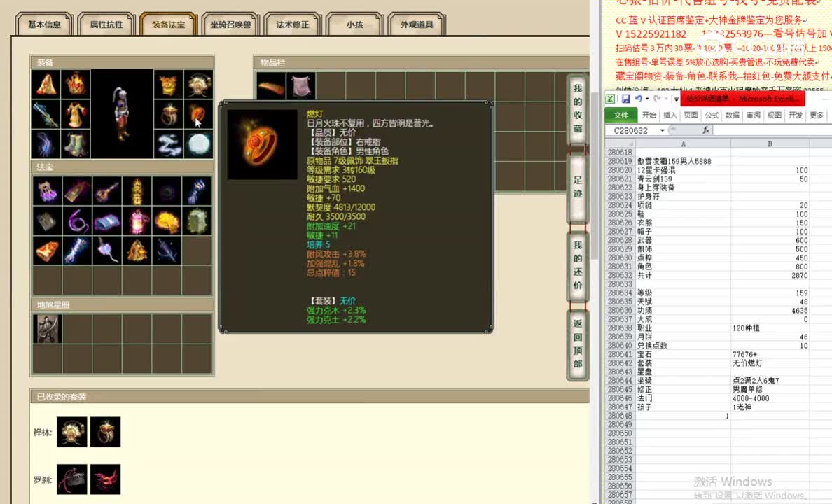Select the golden mask equipment icon
The width and height of the screenshot is (832, 504).
click(x=169, y=84)
